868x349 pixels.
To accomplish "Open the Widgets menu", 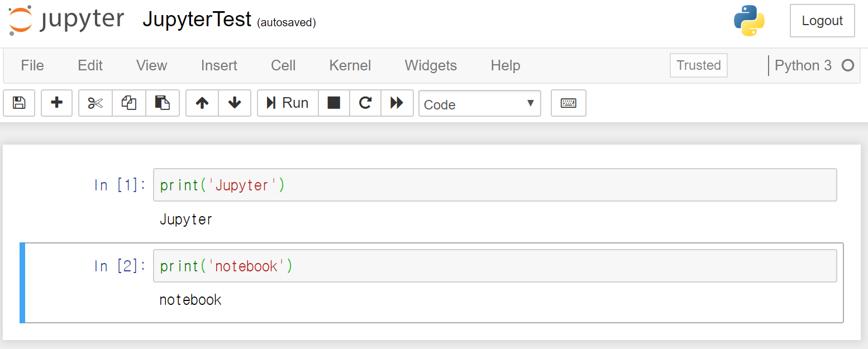I will click(431, 65).
